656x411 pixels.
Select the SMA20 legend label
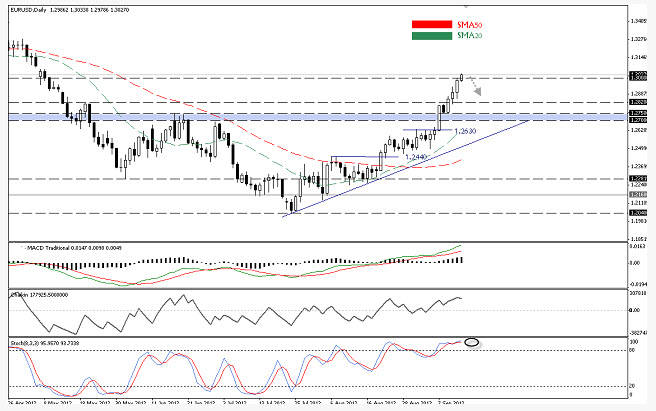pyautogui.click(x=469, y=36)
